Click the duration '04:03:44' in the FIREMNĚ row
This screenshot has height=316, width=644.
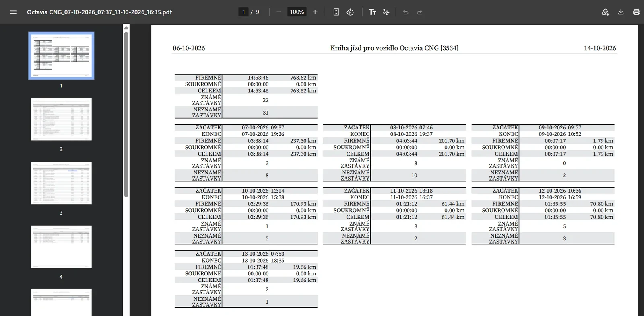[407, 141]
